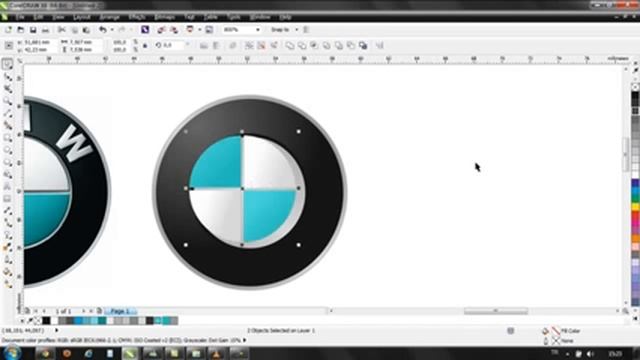
Task: Open the View menu
Action: pos(58,17)
